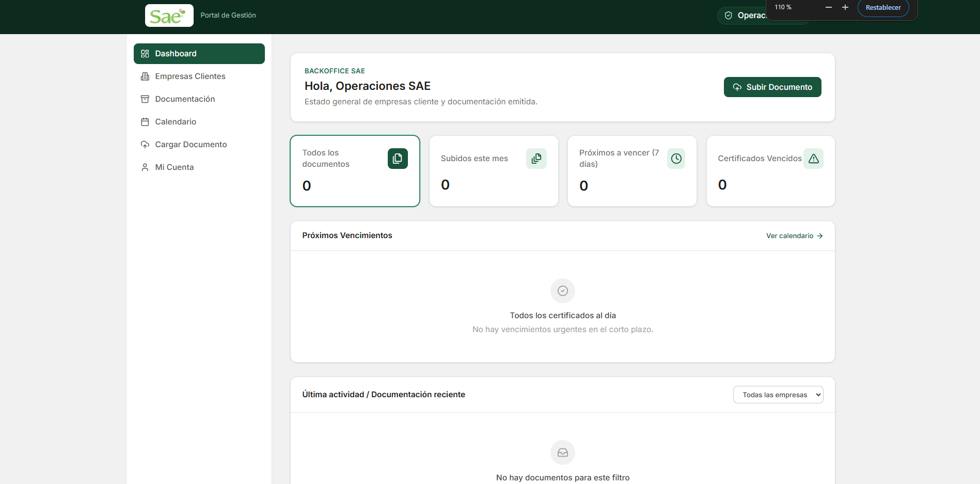Click the zoom out minus button
The image size is (980, 484).
pyautogui.click(x=829, y=7)
